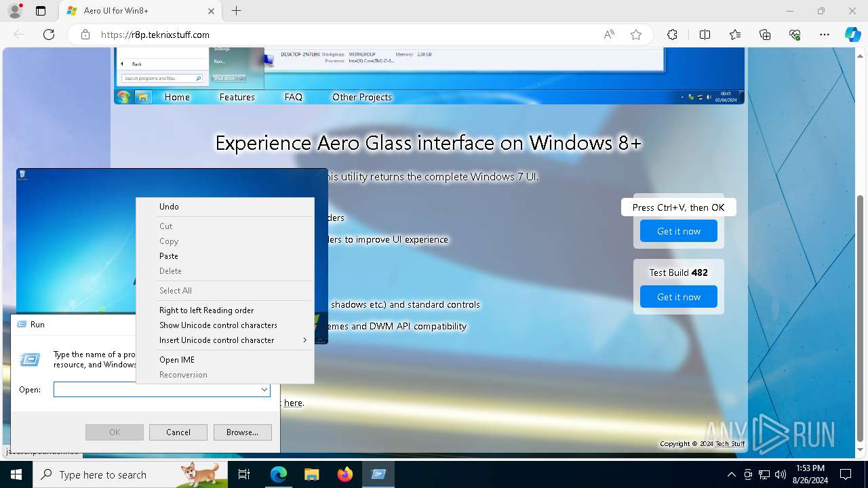Image resolution: width=868 pixels, height=488 pixels.
Task: Follow the 'here' hyperlink
Action: pos(293,403)
